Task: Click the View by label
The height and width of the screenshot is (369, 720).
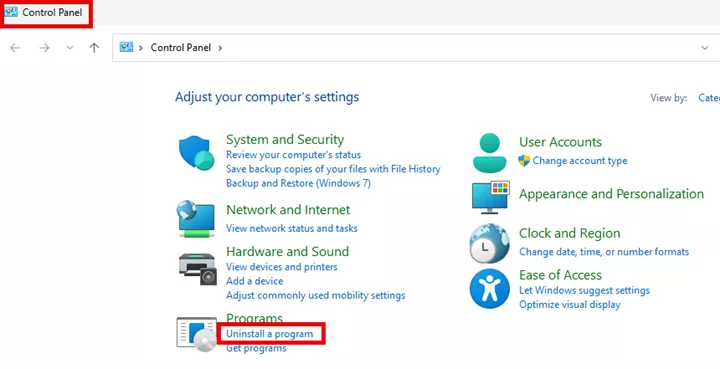Action: [x=669, y=98]
